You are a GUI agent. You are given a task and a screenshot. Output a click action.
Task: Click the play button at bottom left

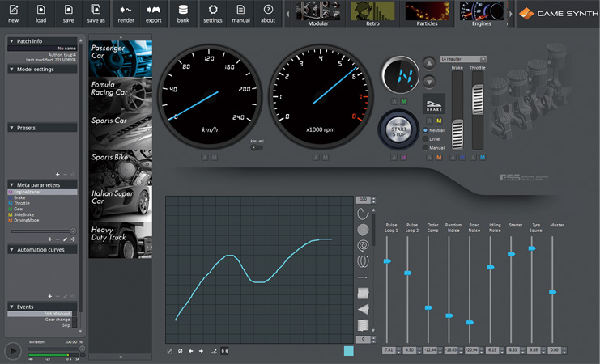14,350
